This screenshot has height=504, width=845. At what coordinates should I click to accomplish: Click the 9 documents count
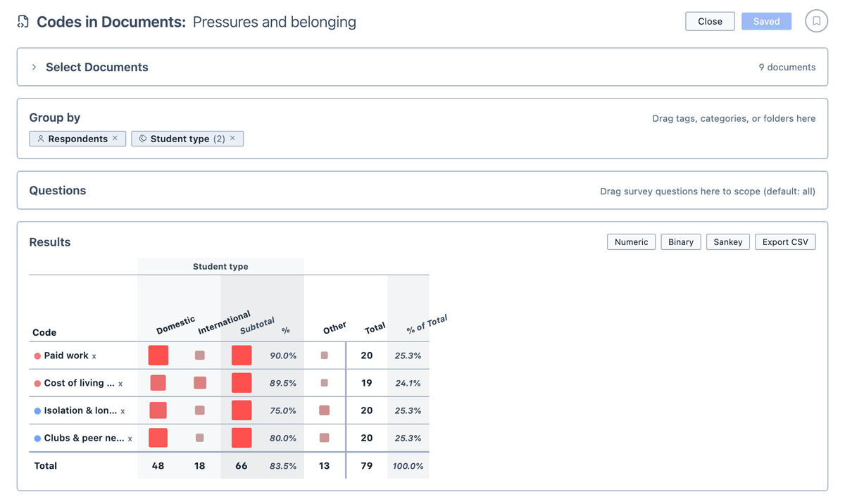787,68
